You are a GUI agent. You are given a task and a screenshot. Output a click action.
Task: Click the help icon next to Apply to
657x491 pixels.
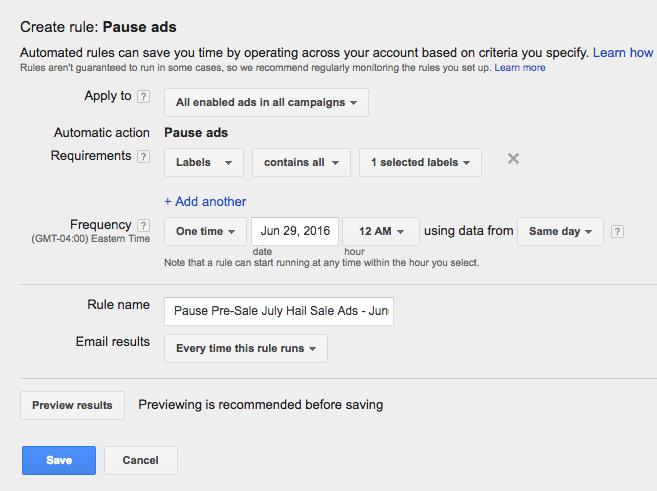click(x=143, y=97)
